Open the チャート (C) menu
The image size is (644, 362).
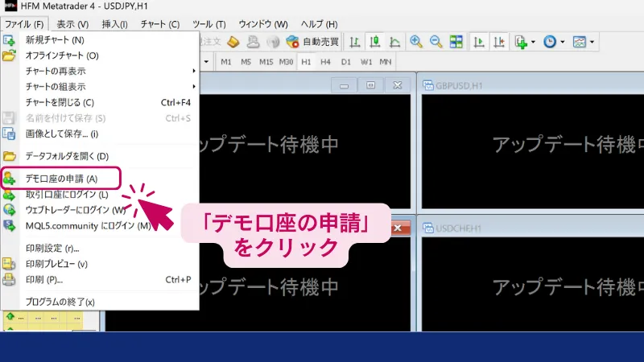(159, 24)
